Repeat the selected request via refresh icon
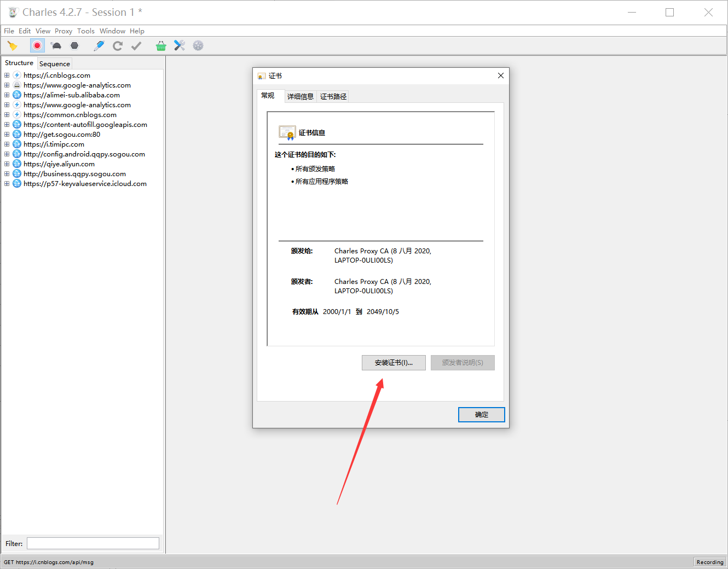Screen dimensions: 728x569 118,46
